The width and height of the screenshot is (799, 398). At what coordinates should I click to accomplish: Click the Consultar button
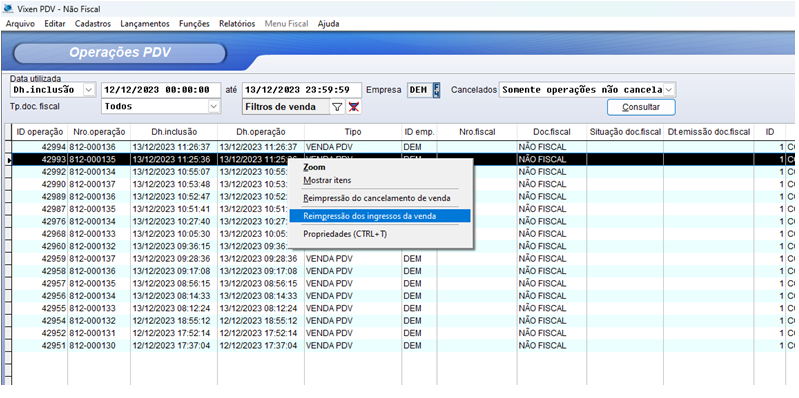tap(641, 107)
